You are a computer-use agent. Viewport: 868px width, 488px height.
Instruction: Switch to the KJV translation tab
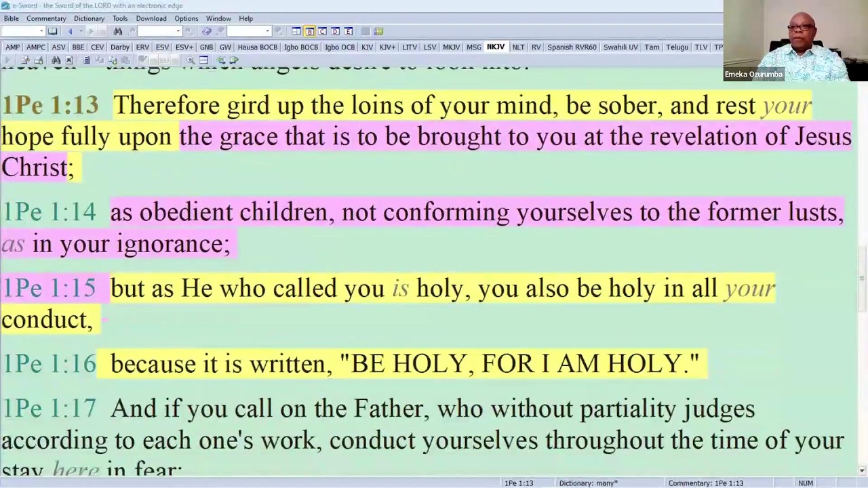click(x=367, y=47)
